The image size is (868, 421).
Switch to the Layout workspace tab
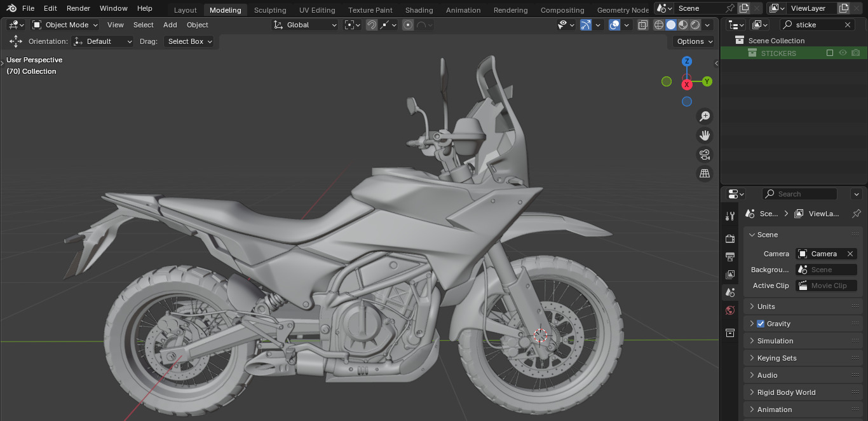[x=186, y=10]
